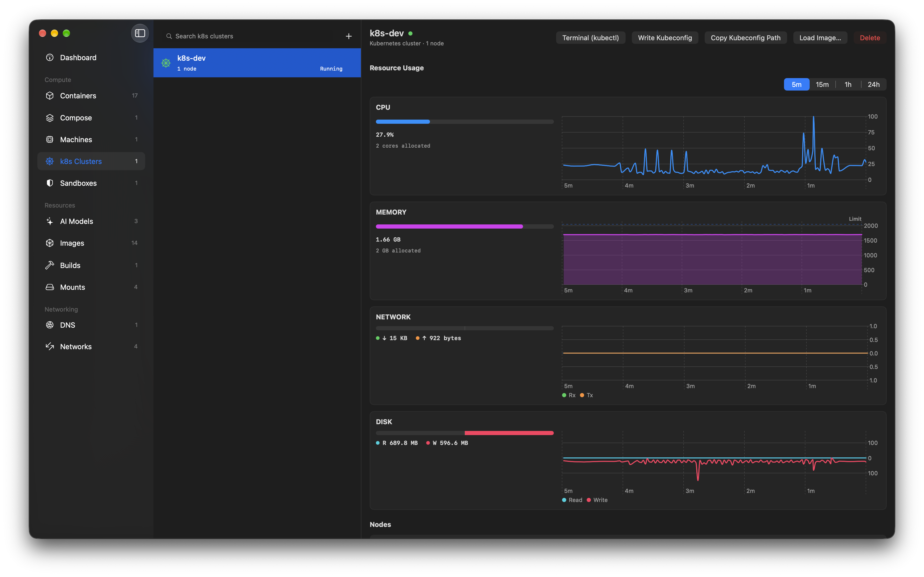Open Terminal (kubectl)
Viewport: 924px width, 577px height.
(590, 38)
